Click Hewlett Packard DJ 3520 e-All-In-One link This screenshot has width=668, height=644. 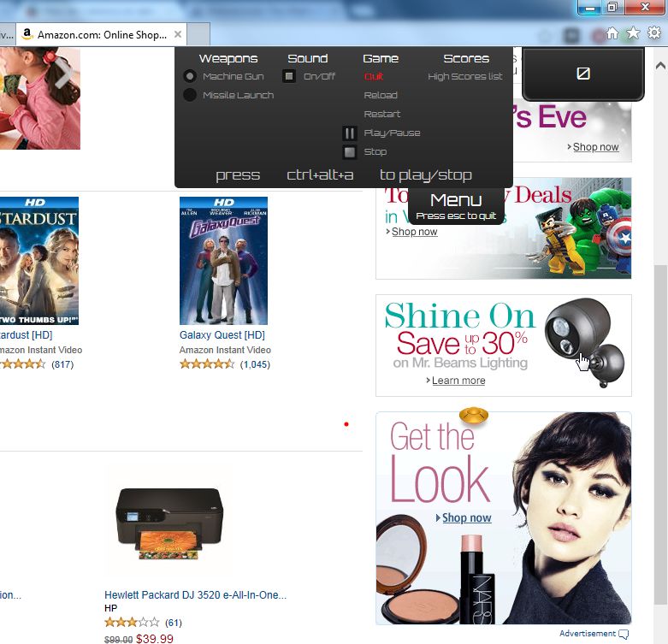[196, 595]
